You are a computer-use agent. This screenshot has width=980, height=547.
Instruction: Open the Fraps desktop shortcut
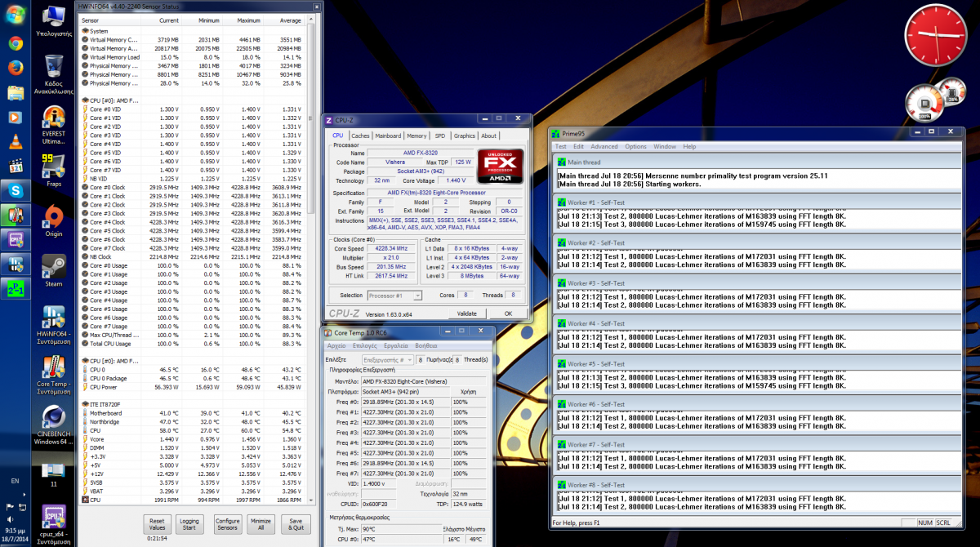tap(53, 170)
